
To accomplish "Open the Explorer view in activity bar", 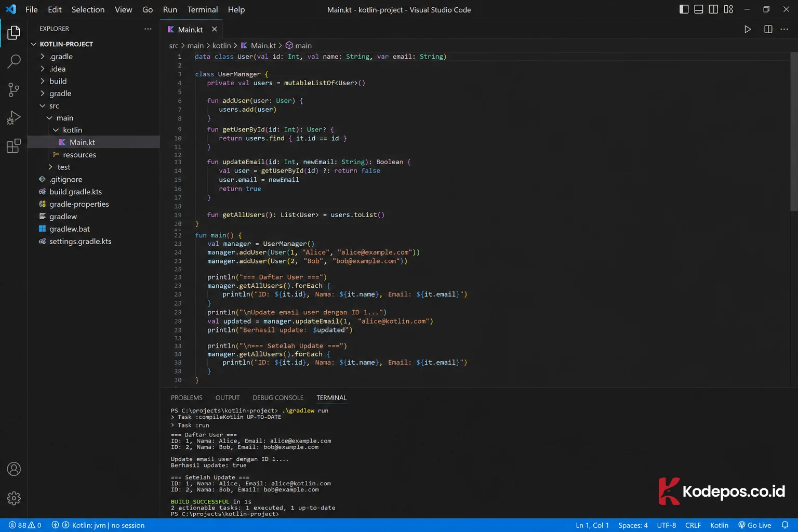I will point(14,33).
